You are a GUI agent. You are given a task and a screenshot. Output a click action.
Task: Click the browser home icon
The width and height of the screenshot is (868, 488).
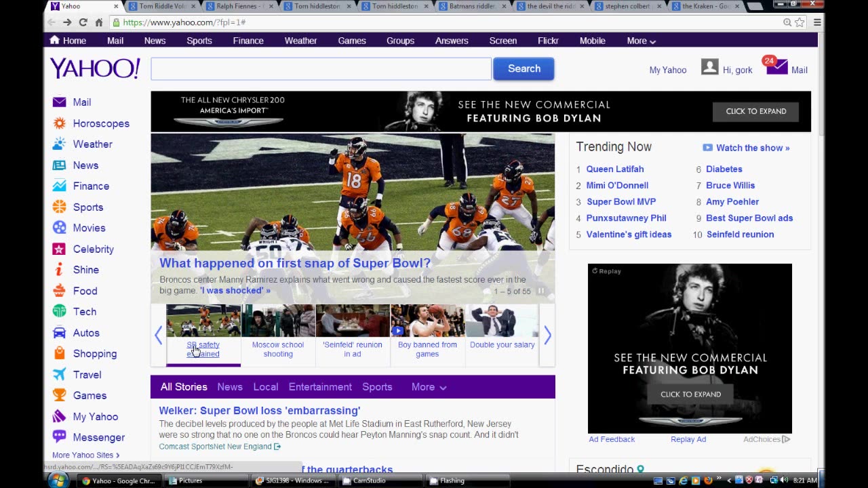click(99, 22)
